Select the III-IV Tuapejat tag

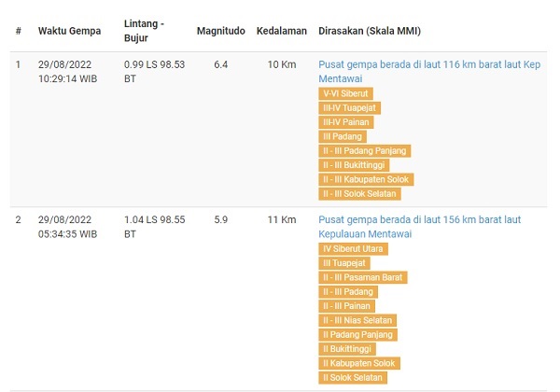point(350,108)
